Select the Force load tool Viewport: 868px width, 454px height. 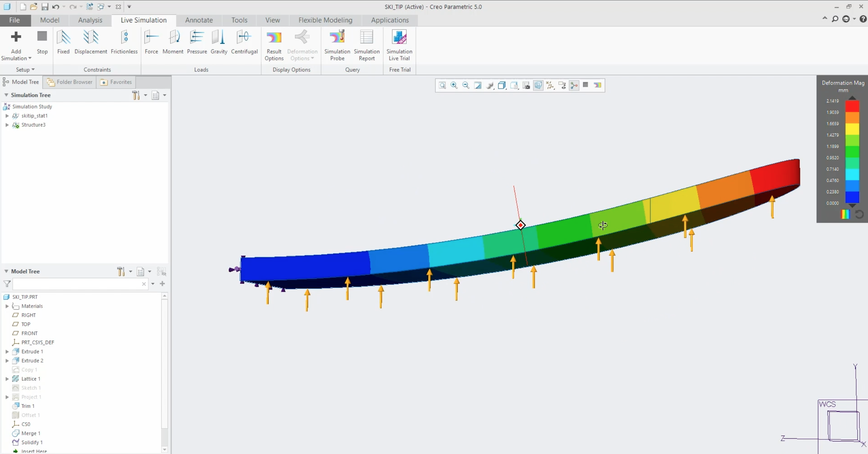(x=151, y=43)
